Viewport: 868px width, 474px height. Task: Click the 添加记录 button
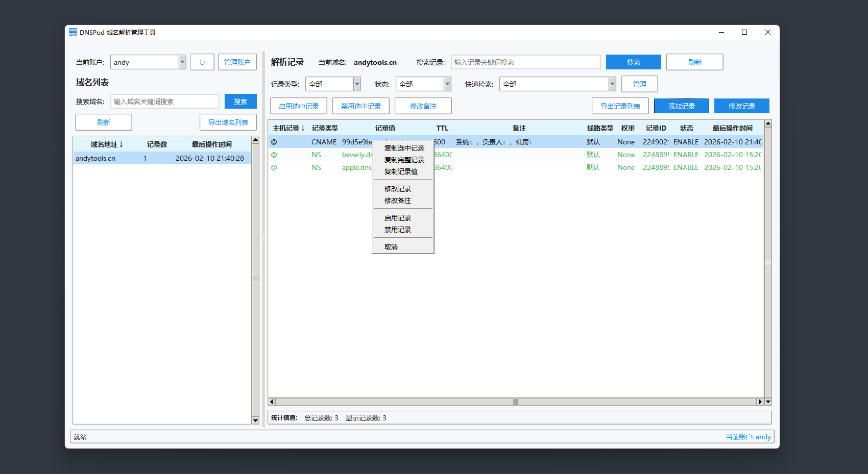pos(682,106)
